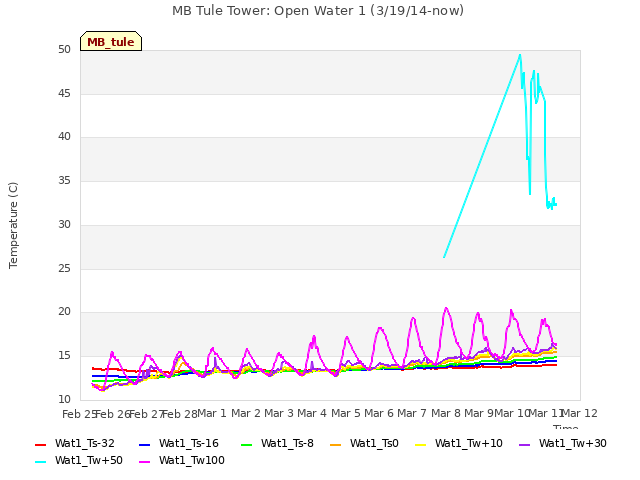640x480 pixels.
Task: Click the red Wat1_Ts-32 legend swatch
Action: (x=41, y=444)
